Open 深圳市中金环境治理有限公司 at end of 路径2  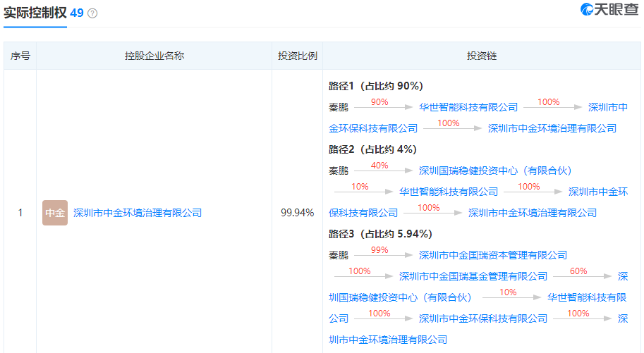[x=533, y=213]
